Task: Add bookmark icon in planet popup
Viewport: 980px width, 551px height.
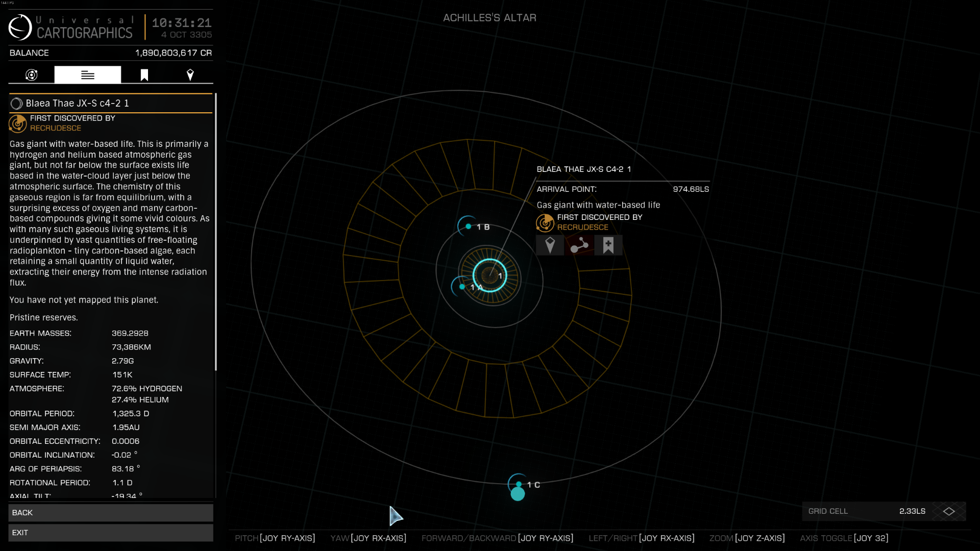Action: pyautogui.click(x=608, y=245)
